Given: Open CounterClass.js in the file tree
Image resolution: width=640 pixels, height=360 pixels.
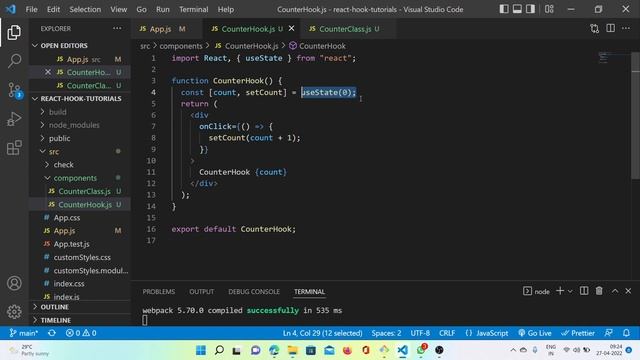Looking at the screenshot, I should pos(80,191).
